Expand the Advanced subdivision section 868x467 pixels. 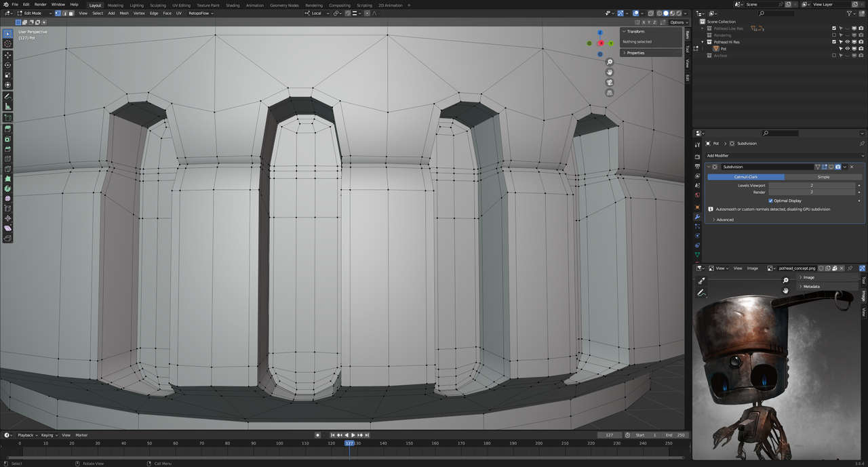point(725,220)
